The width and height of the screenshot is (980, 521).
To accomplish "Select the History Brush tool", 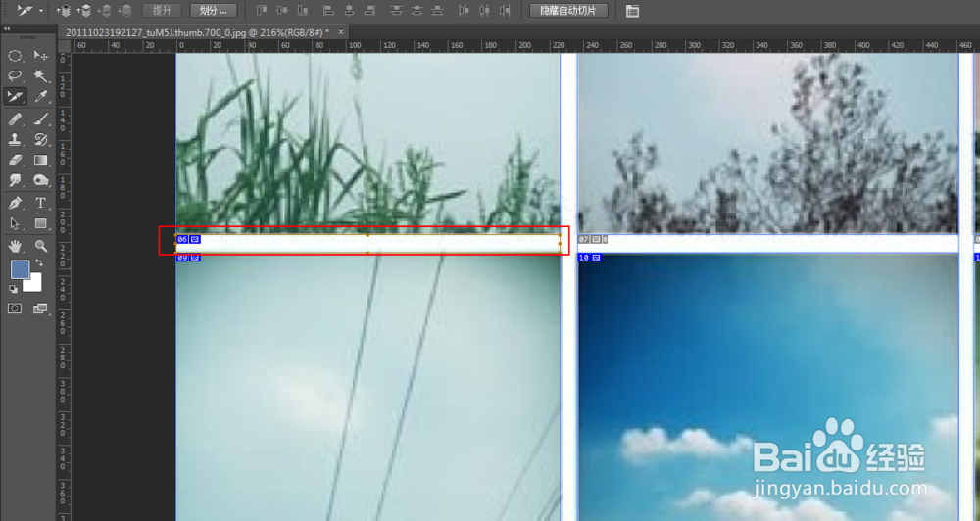I will click(x=41, y=139).
